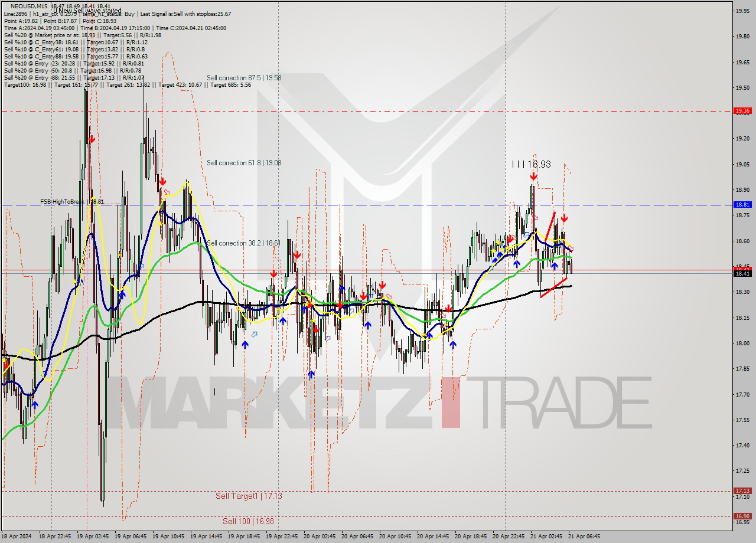Viewport: 756px width, 543px height.
Task: Click the '0 New Sell wave started' text
Action: [x=87, y=11]
